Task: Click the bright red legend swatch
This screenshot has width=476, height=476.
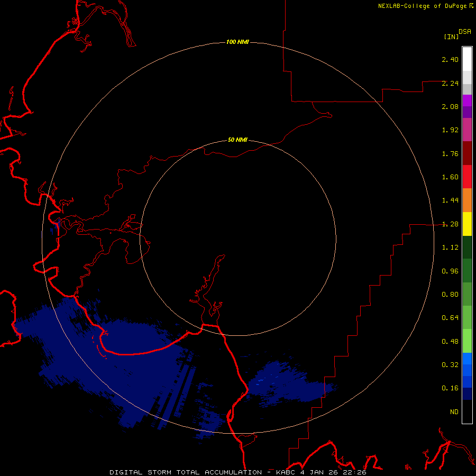Action: pyautogui.click(x=467, y=177)
